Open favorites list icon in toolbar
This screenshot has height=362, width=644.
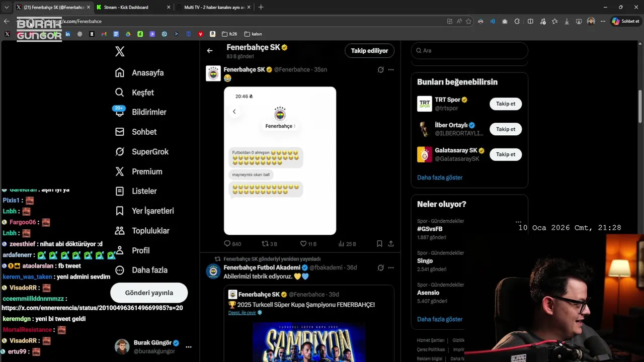point(554,21)
